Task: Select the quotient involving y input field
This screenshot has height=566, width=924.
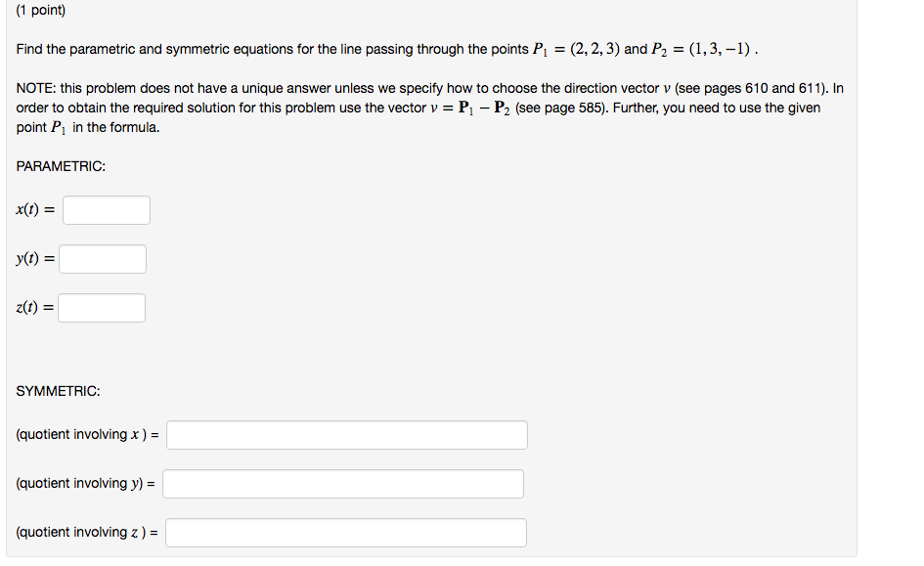Action: pyautogui.click(x=343, y=483)
